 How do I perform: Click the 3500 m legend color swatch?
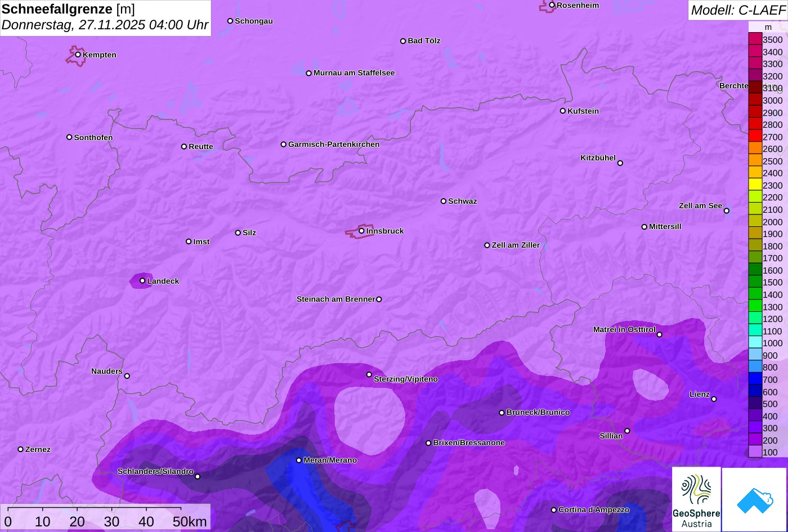755,39
